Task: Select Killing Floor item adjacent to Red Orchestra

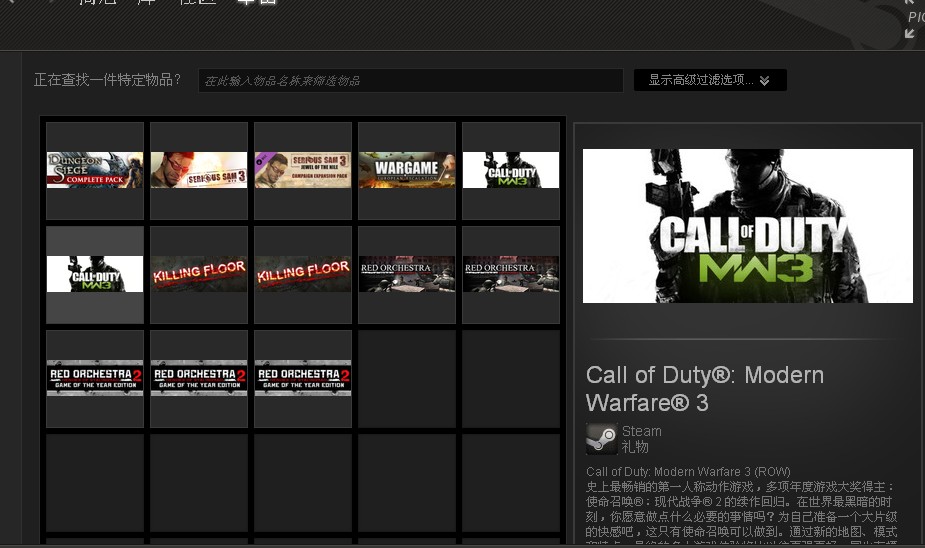Action: (303, 274)
